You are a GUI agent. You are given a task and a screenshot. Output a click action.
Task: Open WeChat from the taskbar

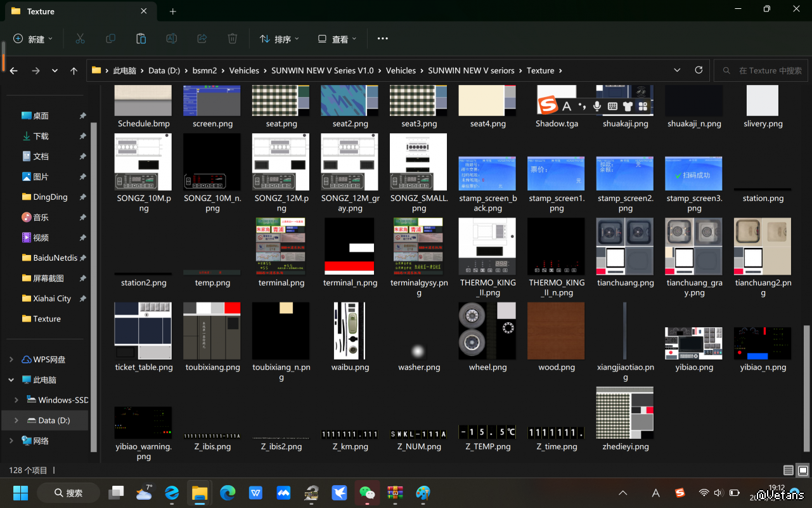point(367,493)
